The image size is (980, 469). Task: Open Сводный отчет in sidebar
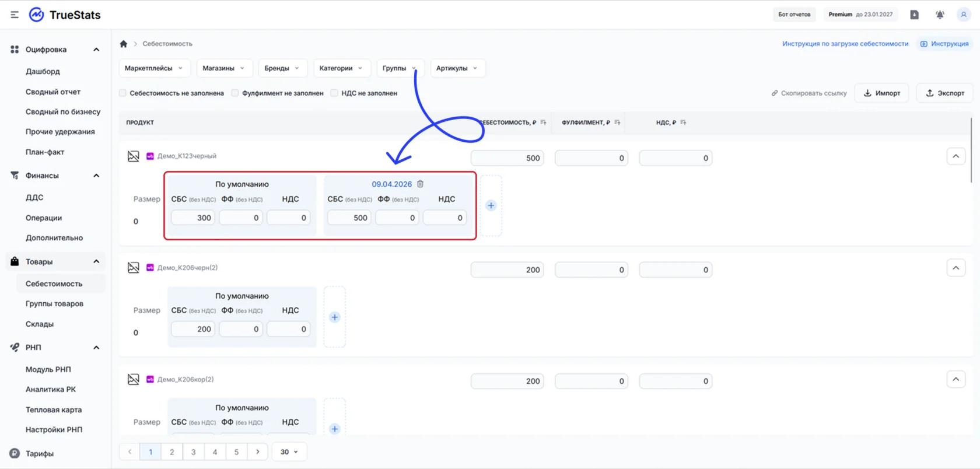pos(53,92)
